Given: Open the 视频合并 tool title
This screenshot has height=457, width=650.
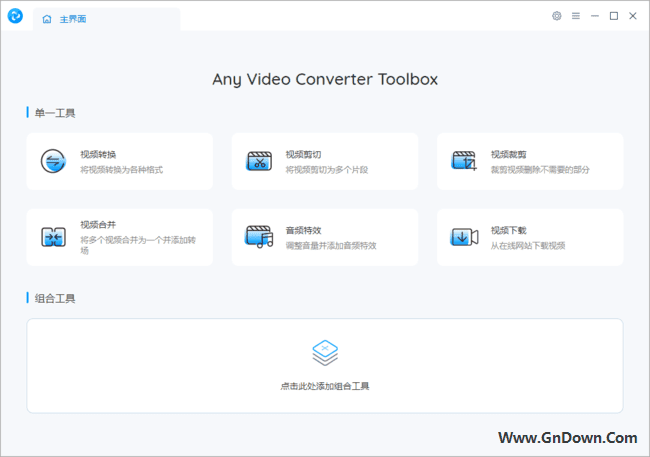Looking at the screenshot, I should 98,225.
